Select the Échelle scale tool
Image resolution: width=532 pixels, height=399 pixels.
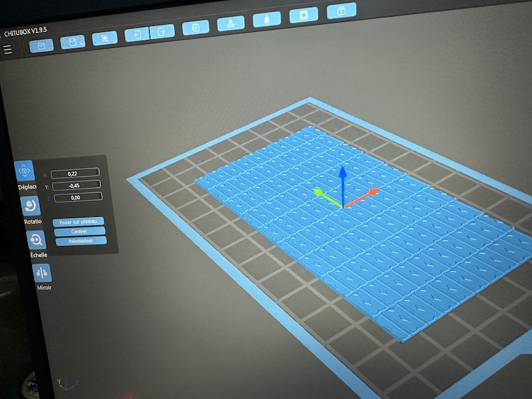tap(35, 239)
